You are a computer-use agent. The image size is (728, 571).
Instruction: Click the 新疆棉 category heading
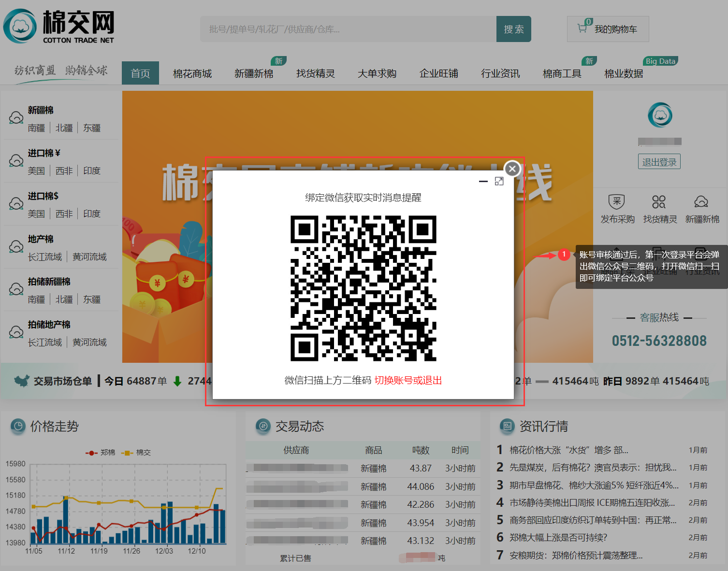[x=41, y=110]
